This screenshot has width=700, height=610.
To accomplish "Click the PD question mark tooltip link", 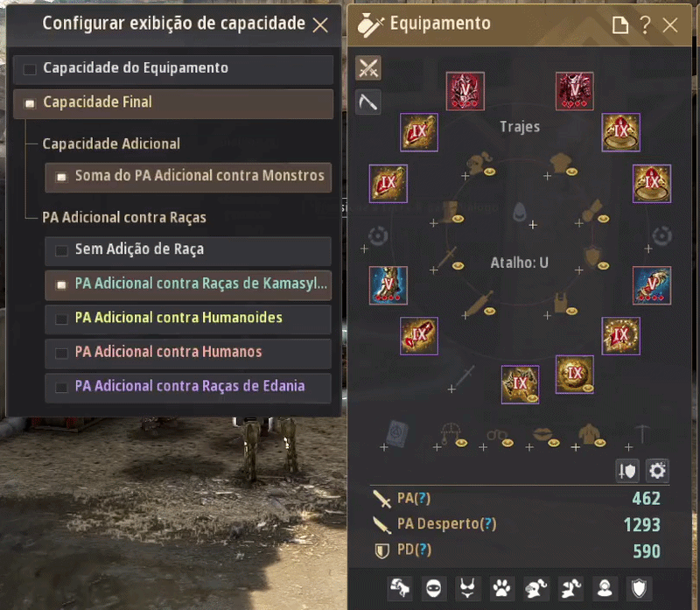I will 424,550.
